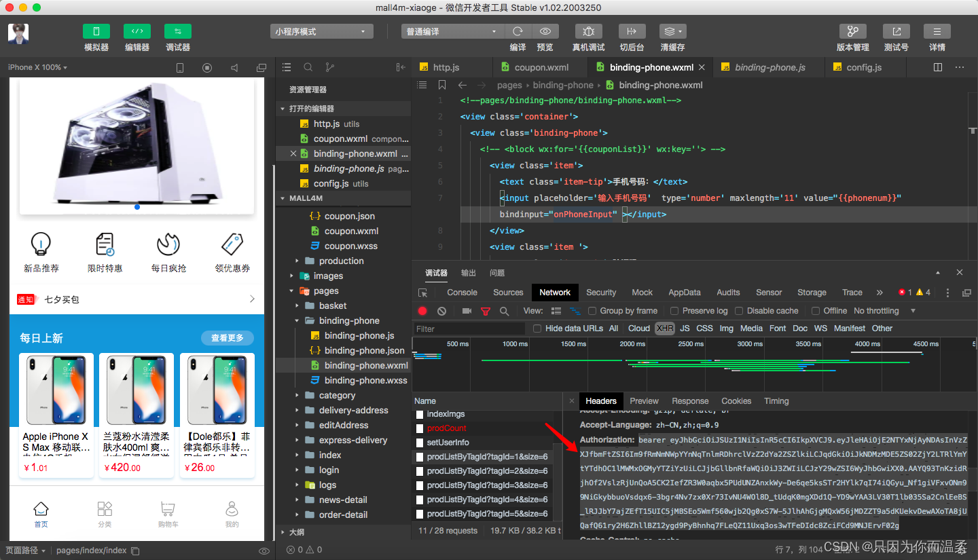Open network search magnifier icon
Viewport: 978px width, 560px height.
pos(504,311)
